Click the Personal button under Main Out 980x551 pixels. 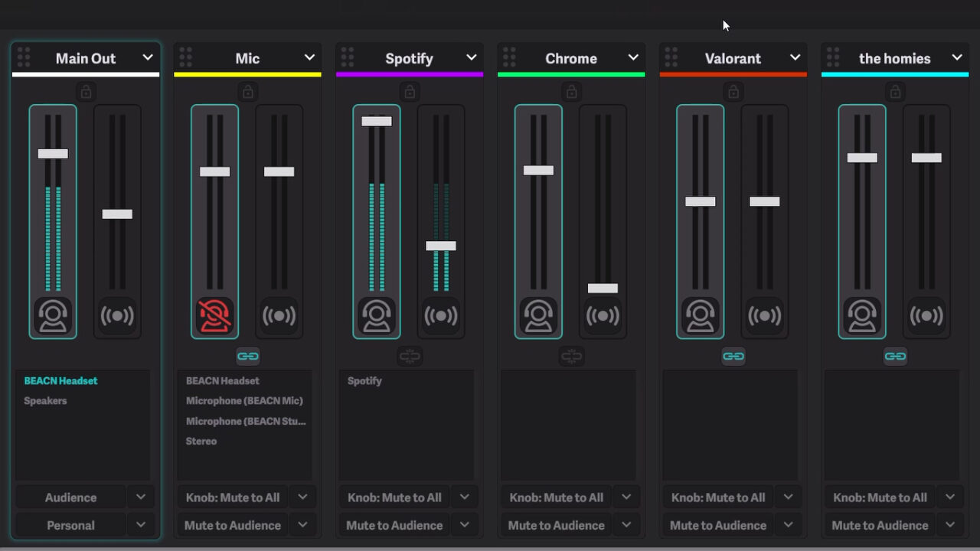click(x=70, y=525)
